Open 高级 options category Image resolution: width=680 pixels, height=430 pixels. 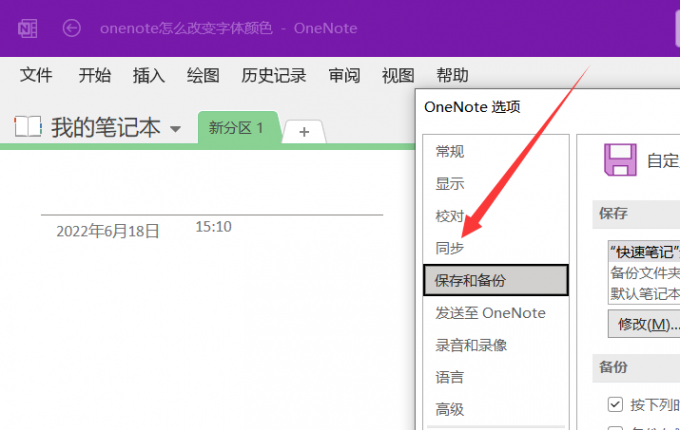pyautogui.click(x=450, y=409)
